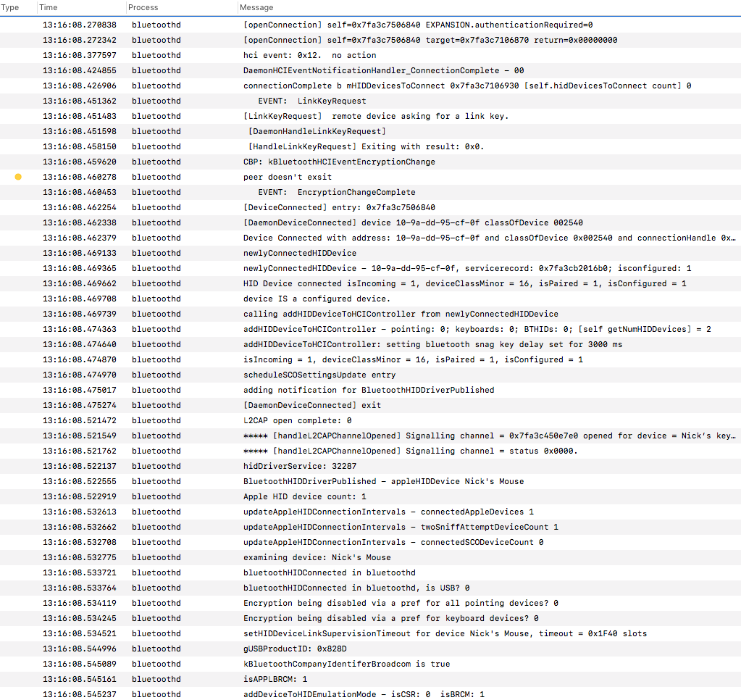
Task: Sort by the Process column header
Action: (143, 7)
